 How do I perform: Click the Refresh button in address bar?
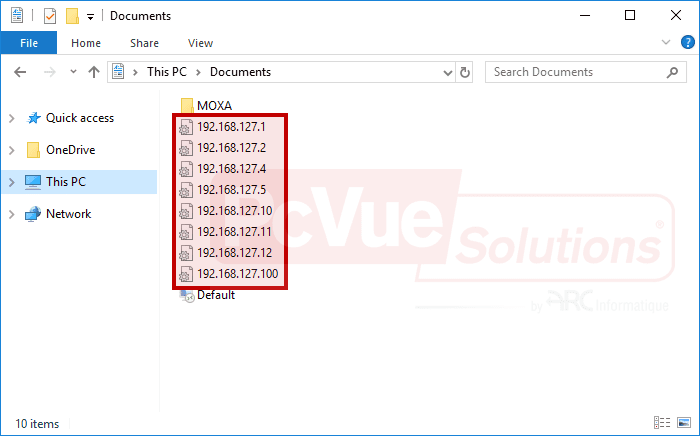click(464, 72)
